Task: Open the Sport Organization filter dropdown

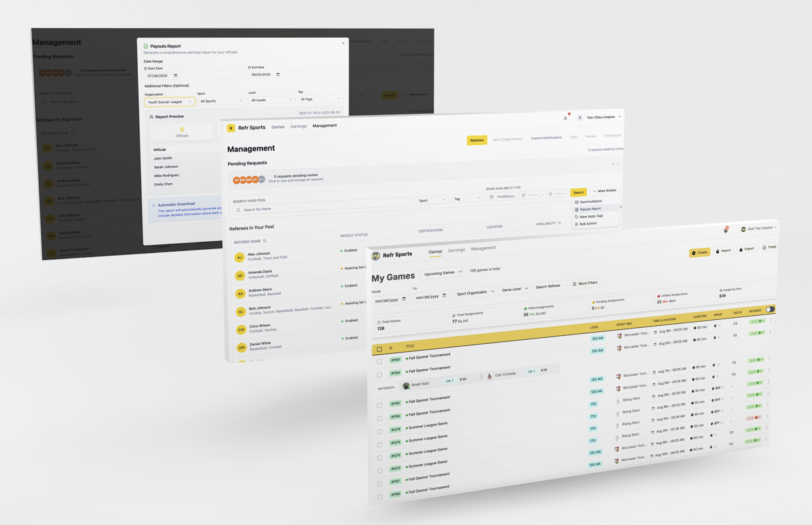Action: [474, 293]
